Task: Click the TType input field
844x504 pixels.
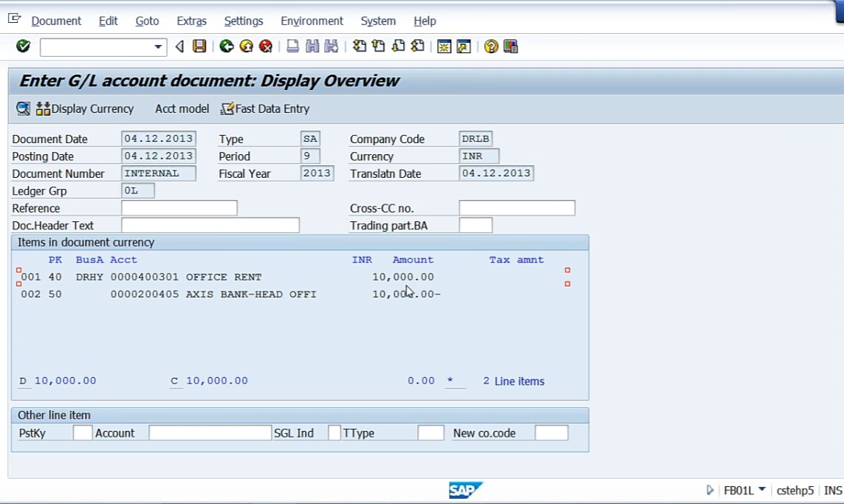Action: click(x=430, y=433)
